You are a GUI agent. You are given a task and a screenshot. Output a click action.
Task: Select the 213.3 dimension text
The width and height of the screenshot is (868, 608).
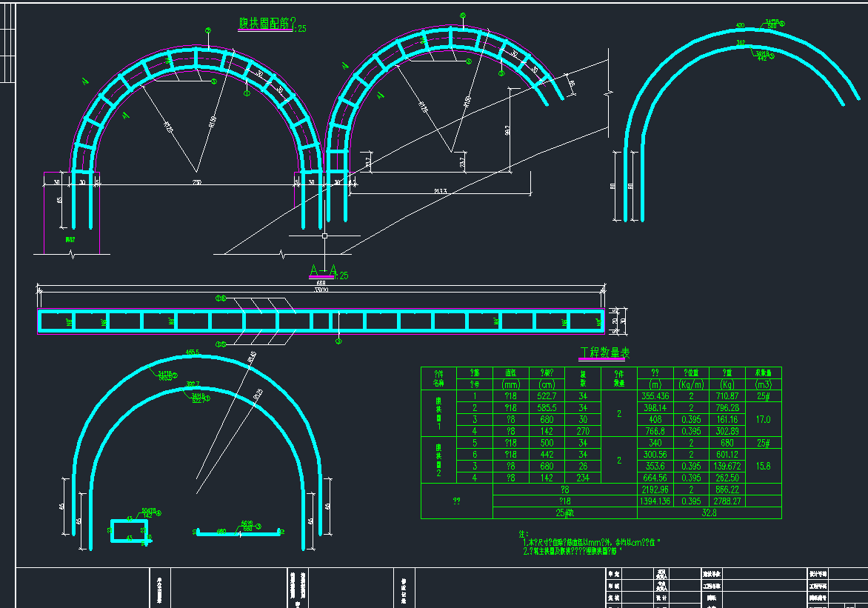441,191
